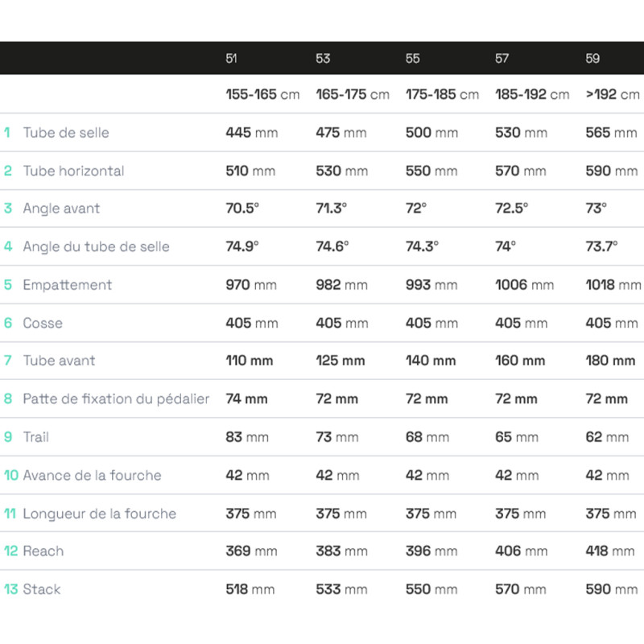Click the Reach value 369 mm
Screen dimensions: 644x644
pyautogui.click(x=251, y=551)
